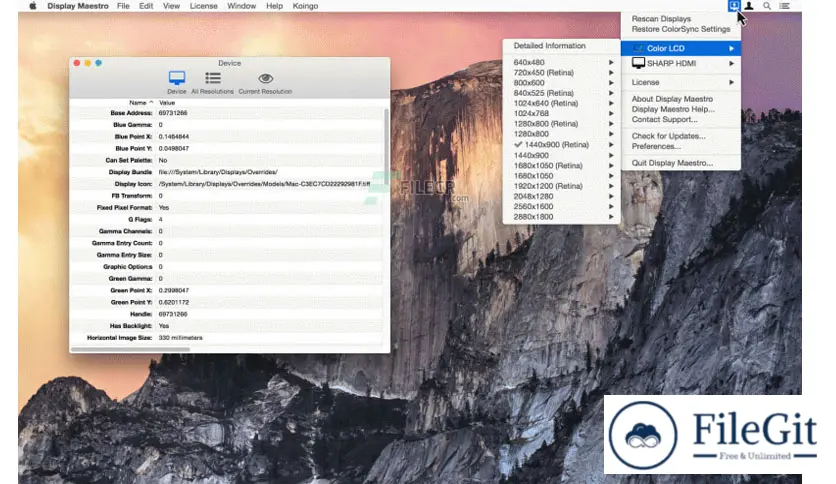The height and width of the screenshot is (484, 836).
Task: Choose Rescan Displays
Action: (661, 19)
